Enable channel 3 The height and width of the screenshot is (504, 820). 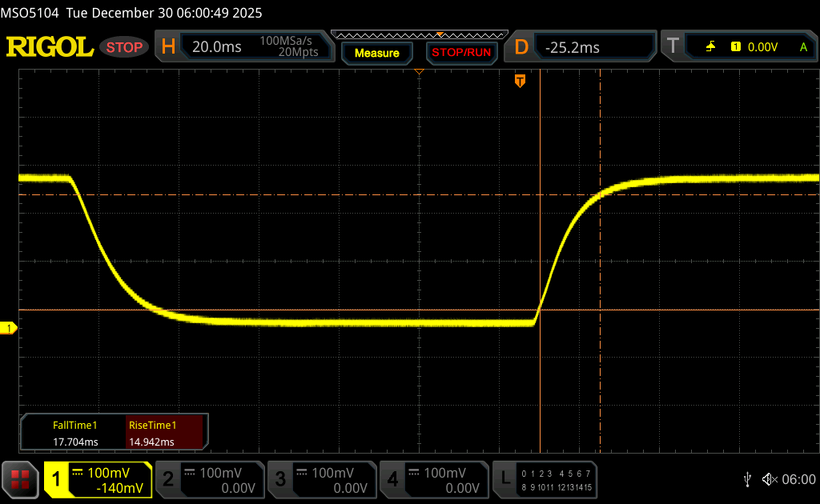click(322, 479)
